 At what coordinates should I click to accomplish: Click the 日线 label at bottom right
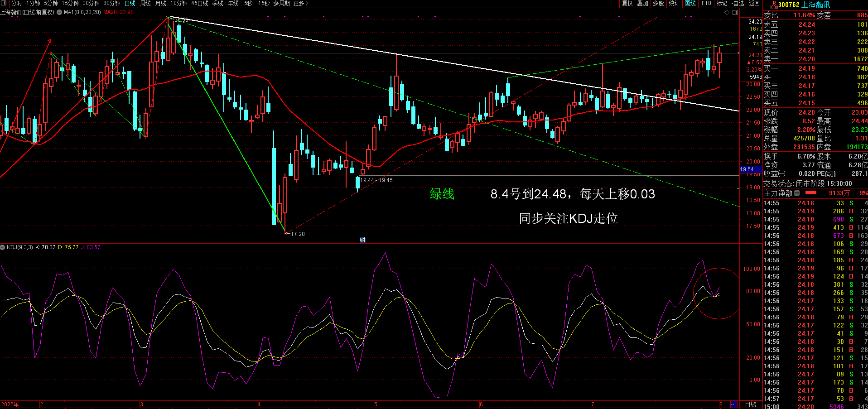pyautogui.click(x=751, y=404)
